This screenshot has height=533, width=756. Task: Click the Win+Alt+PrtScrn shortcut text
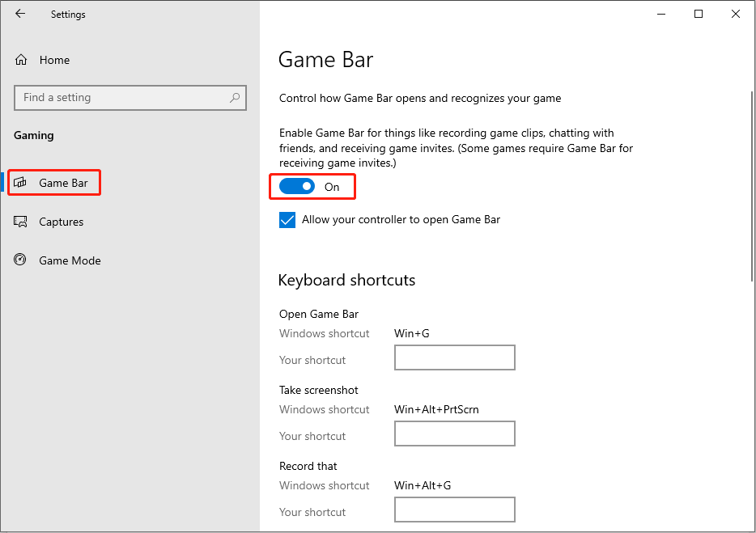pyautogui.click(x=436, y=409)
